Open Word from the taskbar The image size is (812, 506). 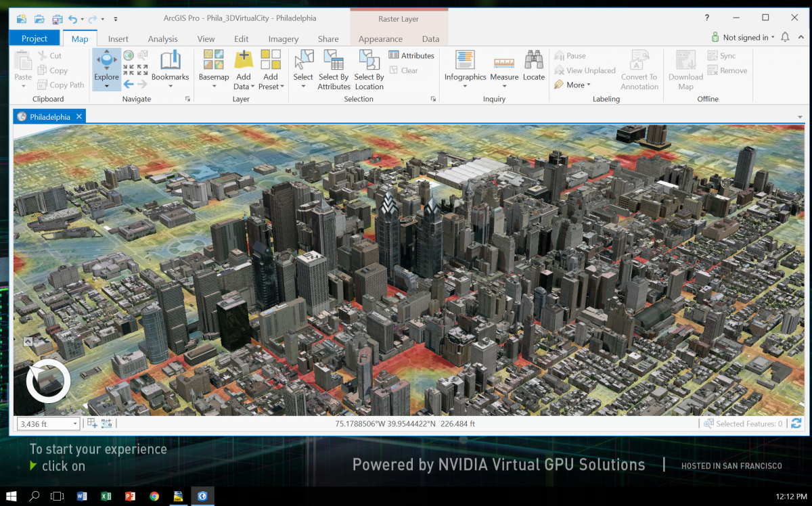[x=82, y=496]
